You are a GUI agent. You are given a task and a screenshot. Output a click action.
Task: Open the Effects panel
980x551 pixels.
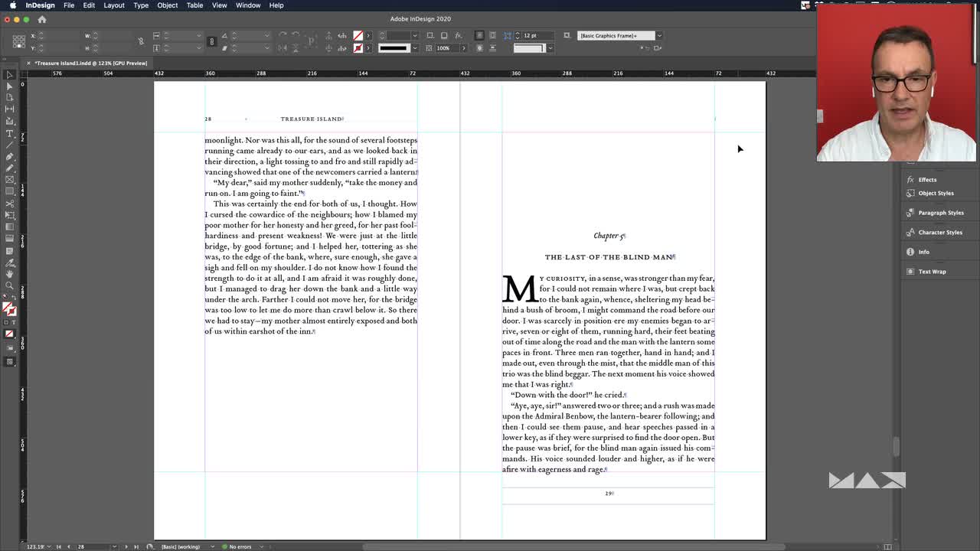pyautogui.click(x=927, y=180)
